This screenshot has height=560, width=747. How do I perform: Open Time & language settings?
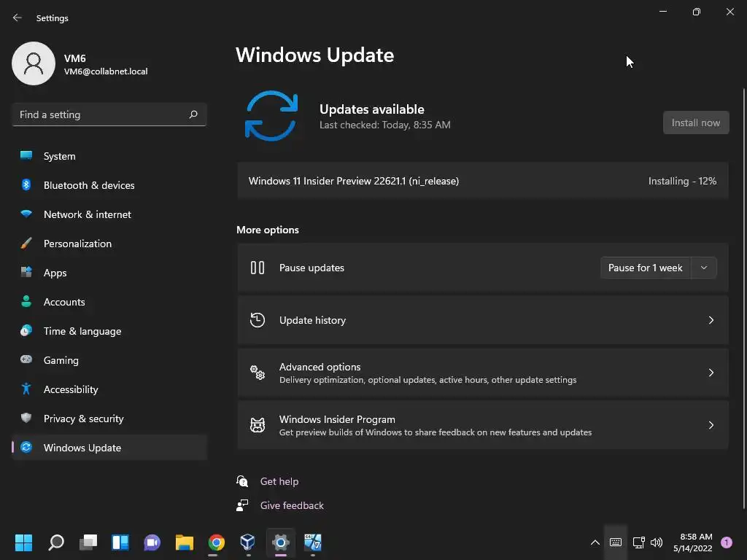pos(109,331)
